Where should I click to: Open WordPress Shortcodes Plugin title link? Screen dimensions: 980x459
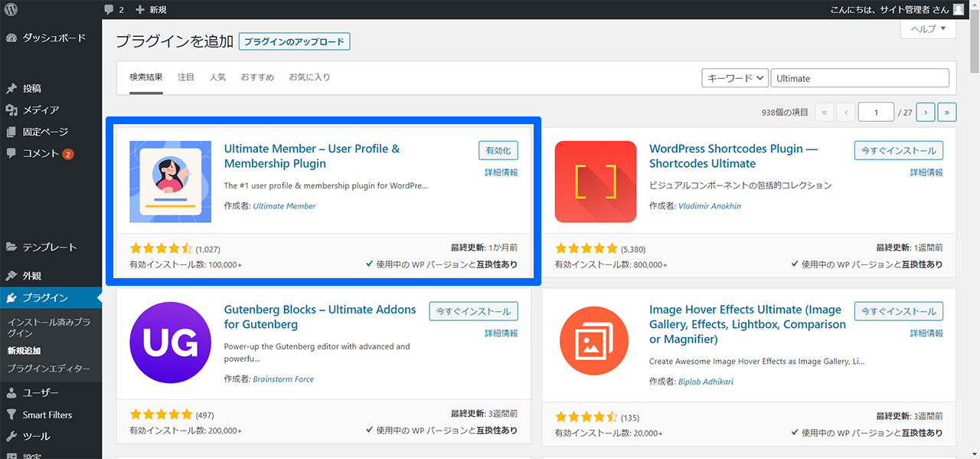pyautogui.click(x=733, y=156)
